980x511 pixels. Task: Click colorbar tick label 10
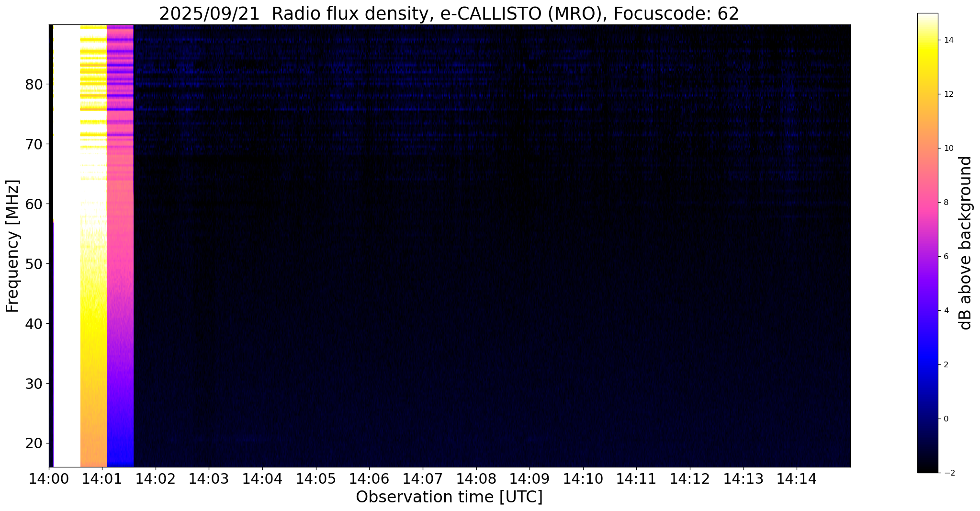(948, 148)
